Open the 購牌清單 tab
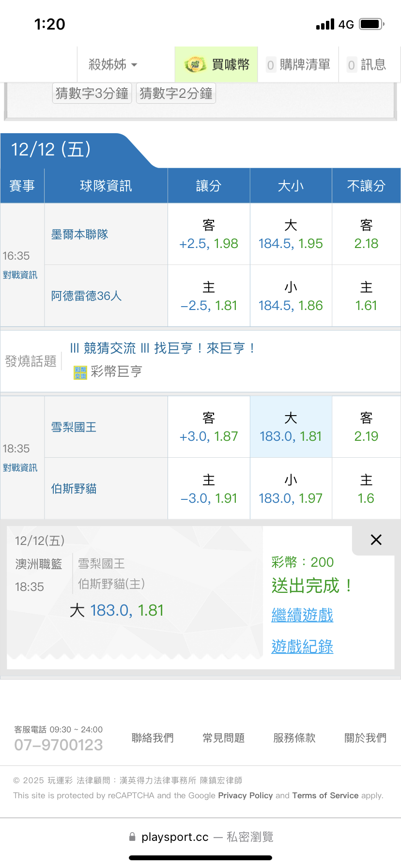401x868 pixels. pos(298,64)
